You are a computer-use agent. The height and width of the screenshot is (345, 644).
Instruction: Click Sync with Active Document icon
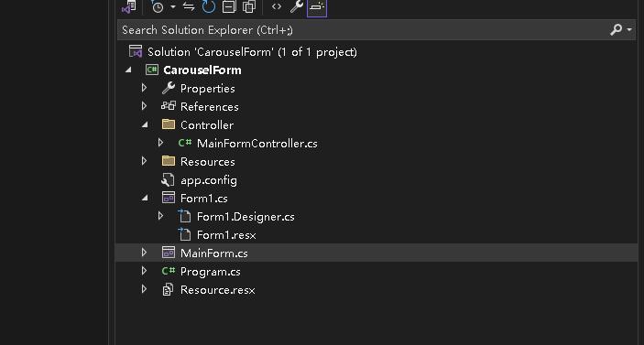point(189,7)
